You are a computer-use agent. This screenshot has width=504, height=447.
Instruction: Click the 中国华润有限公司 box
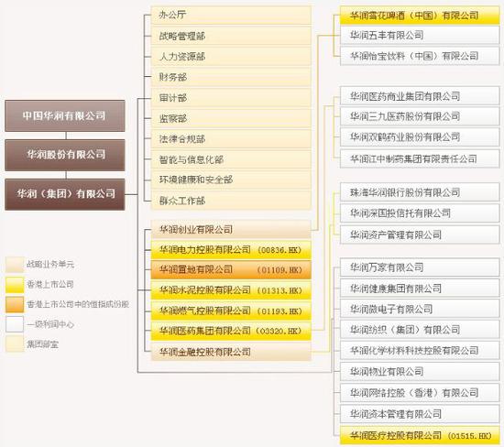pyautogui.click(x=65, y=115)
